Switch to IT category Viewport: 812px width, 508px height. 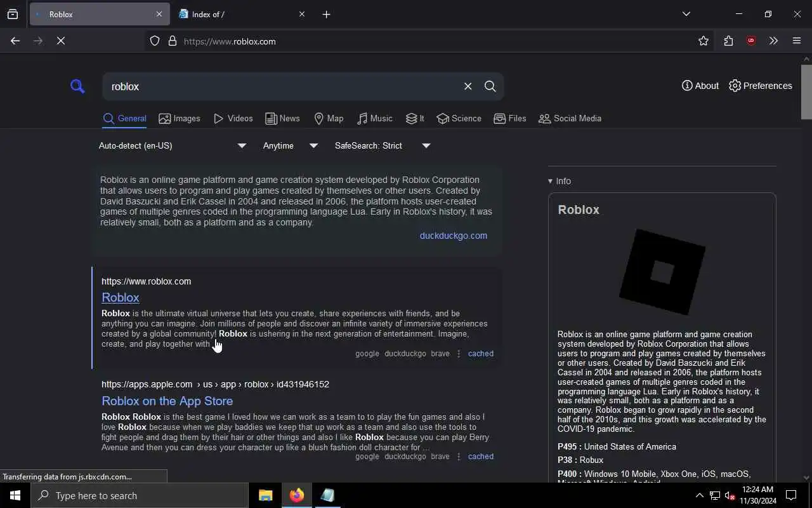point(415,119)
